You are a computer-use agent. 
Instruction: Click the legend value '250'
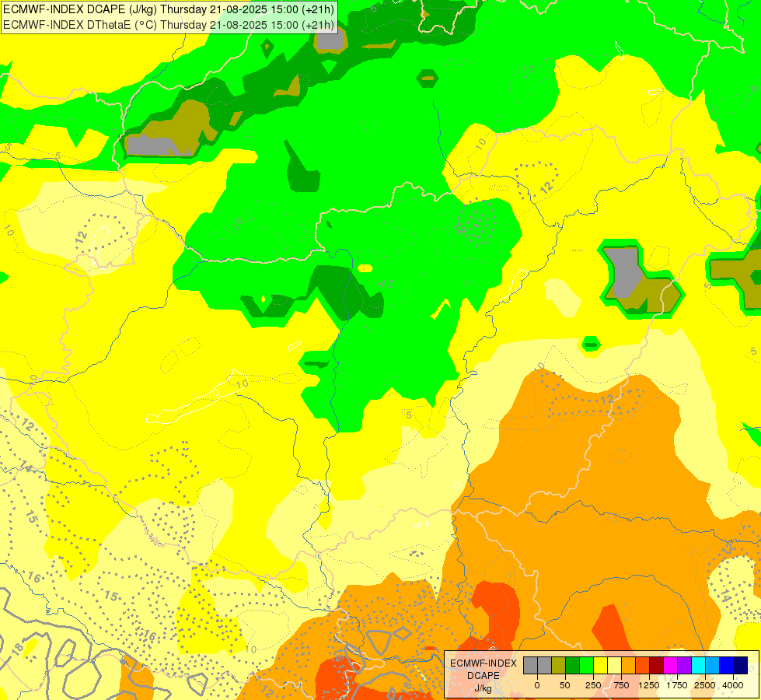click(x=593, y=685)
